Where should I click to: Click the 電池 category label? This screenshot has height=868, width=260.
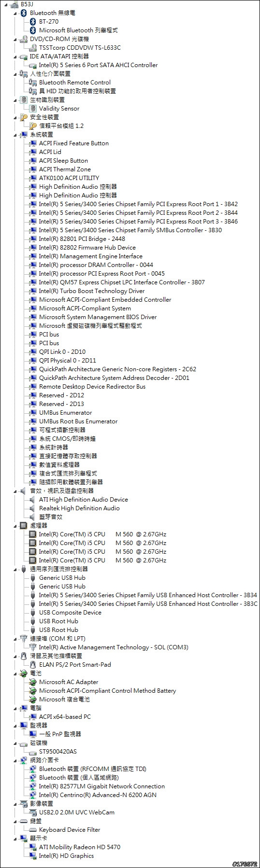click(36, 673)
